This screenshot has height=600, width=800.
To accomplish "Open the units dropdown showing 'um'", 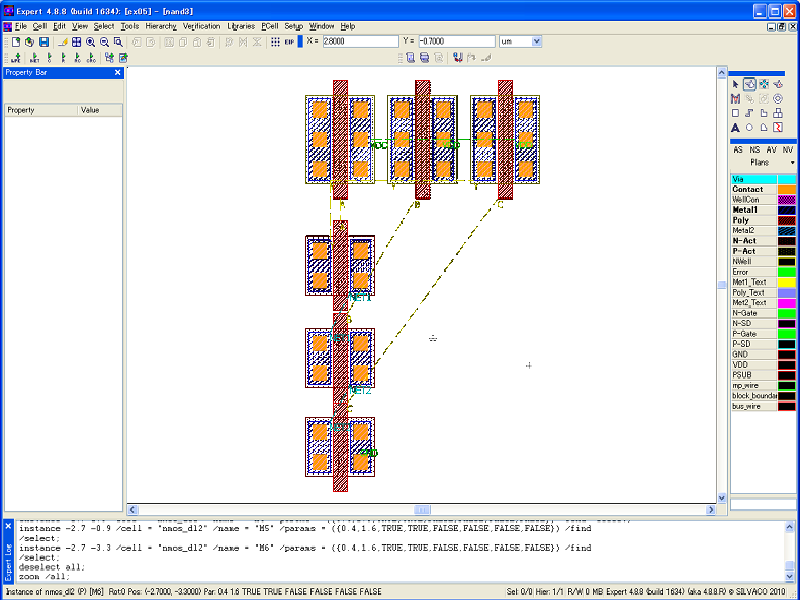I will [520, 42].
